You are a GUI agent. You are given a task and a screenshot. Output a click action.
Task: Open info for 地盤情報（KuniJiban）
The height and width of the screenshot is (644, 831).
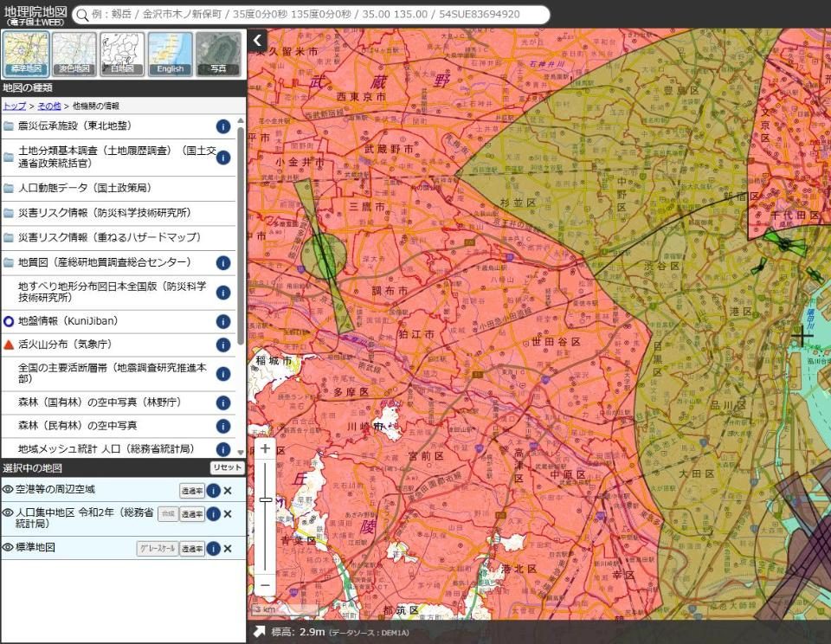[x=223, y=322]
